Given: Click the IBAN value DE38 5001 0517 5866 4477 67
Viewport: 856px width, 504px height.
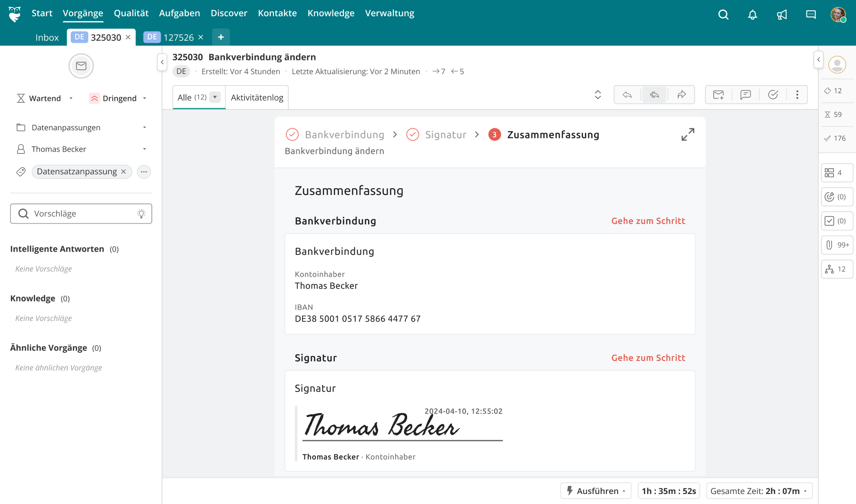Looking at the screenshot, I should (358, 319).
